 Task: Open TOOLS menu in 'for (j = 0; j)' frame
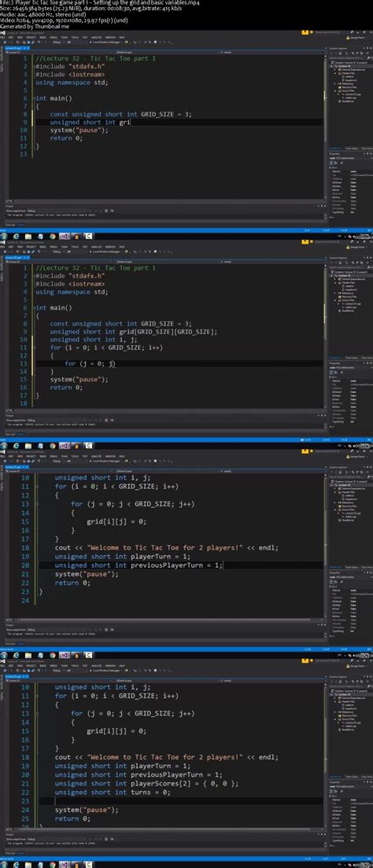click(75, 246)
